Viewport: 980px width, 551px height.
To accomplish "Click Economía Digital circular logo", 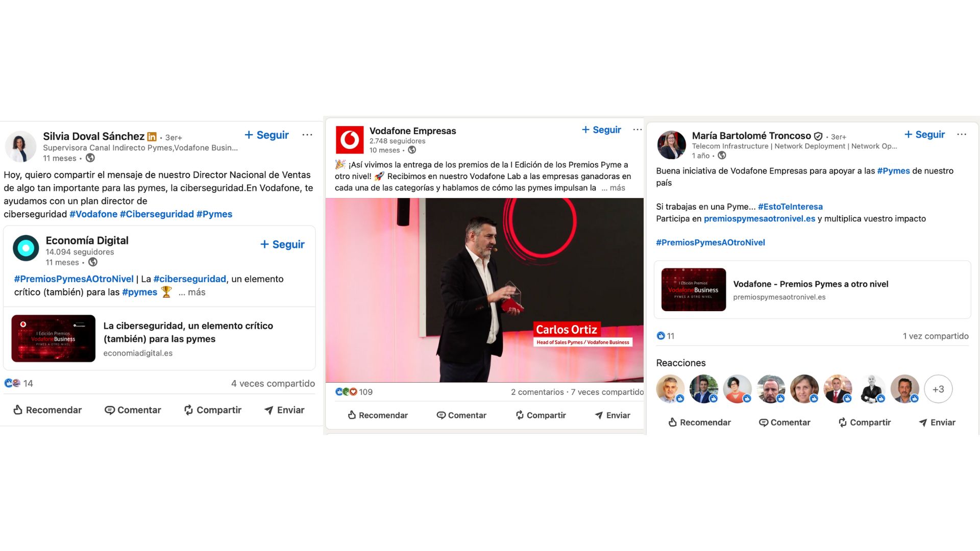I will click(x=26, y=248).
